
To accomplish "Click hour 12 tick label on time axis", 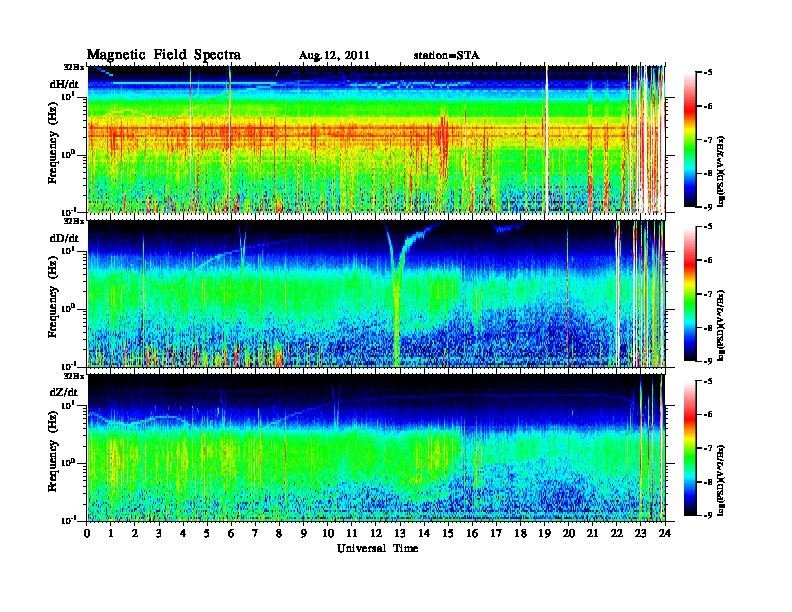I will [x=376, y=533].
